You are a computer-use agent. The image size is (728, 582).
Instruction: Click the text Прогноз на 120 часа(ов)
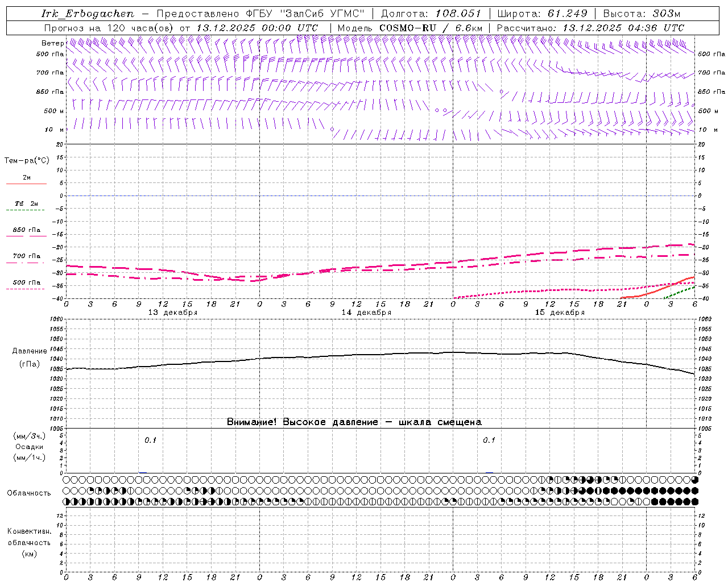click(109, 28)
